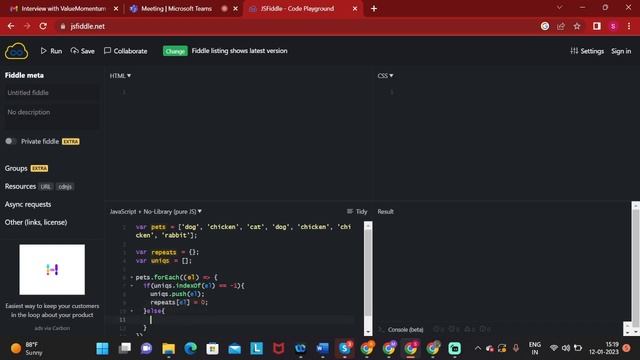Image resolution: width=640 pixels, height=360 pixels.
Task: Click the JavaScript editor scrollbar down arrow
Action: pos(368,332)
